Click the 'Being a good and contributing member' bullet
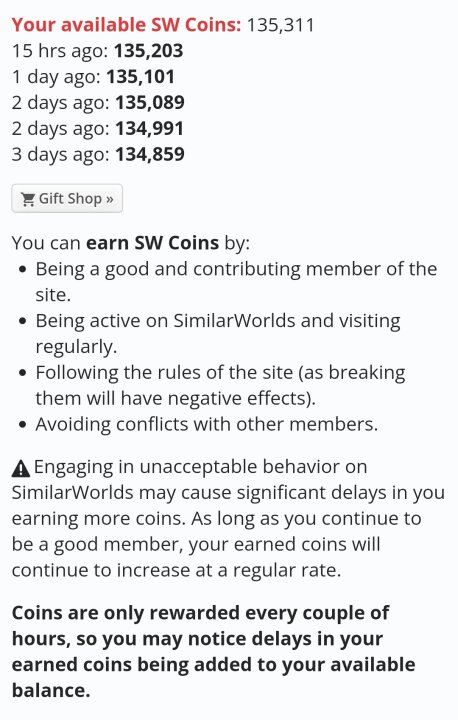Viewport: 458px width, 720px height. click(x=236, y=281)
